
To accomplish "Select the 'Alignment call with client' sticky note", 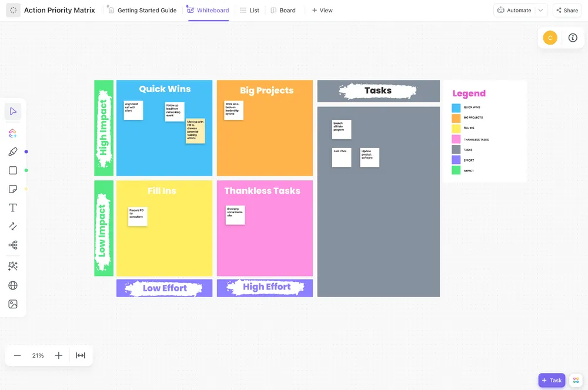I will pyautogui.click(x=133, y=110).
